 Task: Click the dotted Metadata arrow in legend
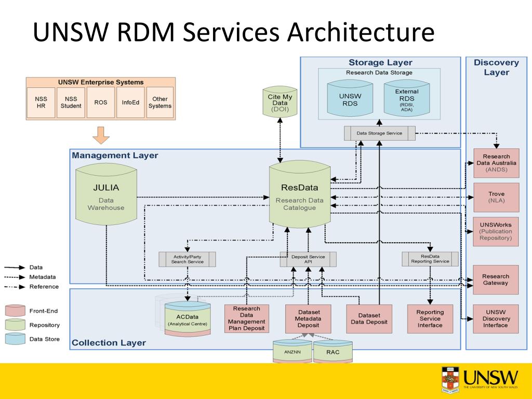click(x=15, y=277)
